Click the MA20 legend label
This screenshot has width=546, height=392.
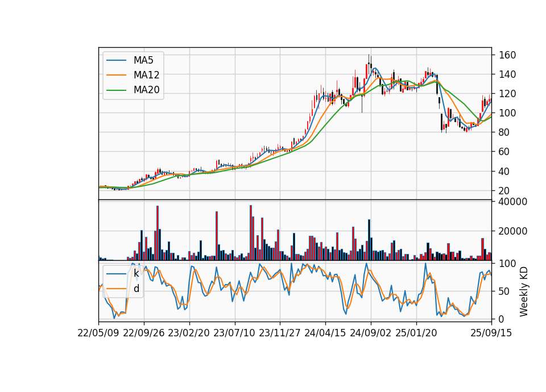point(146,90)
